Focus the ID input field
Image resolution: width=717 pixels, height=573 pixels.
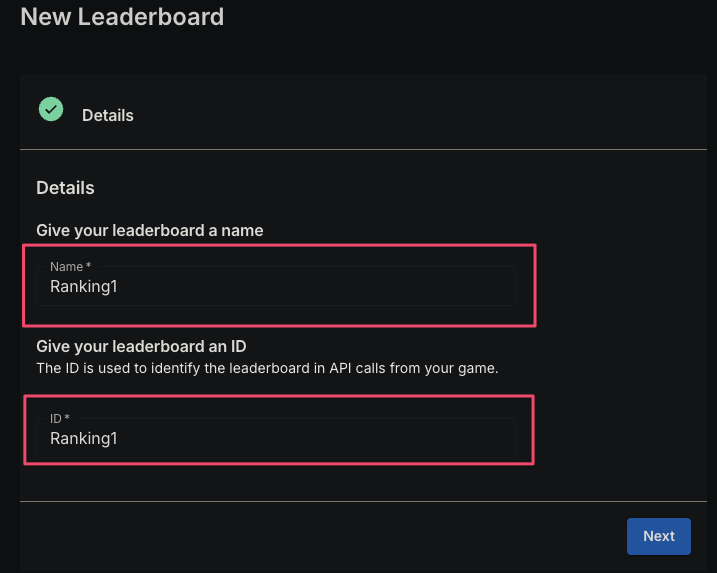[276, 438]
